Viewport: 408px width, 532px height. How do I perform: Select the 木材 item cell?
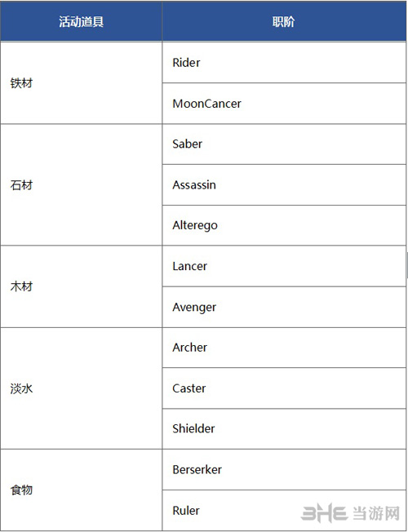click(x=81, y=286)
